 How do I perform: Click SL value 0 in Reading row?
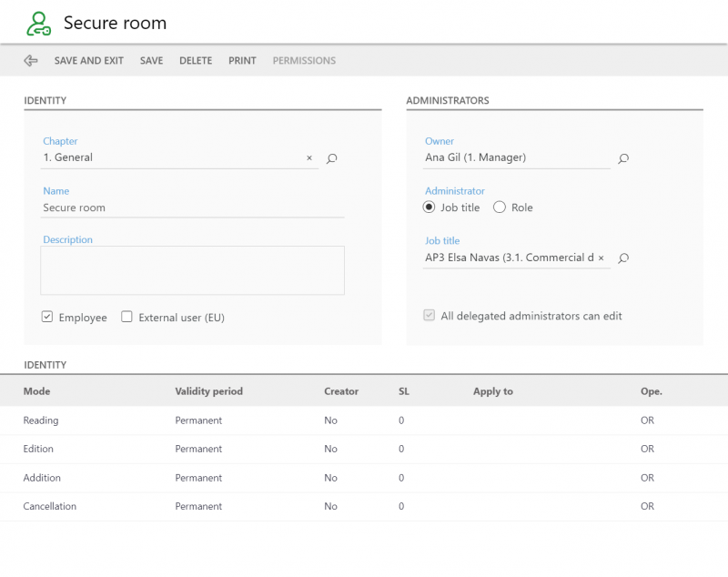(x=401, y=420)
